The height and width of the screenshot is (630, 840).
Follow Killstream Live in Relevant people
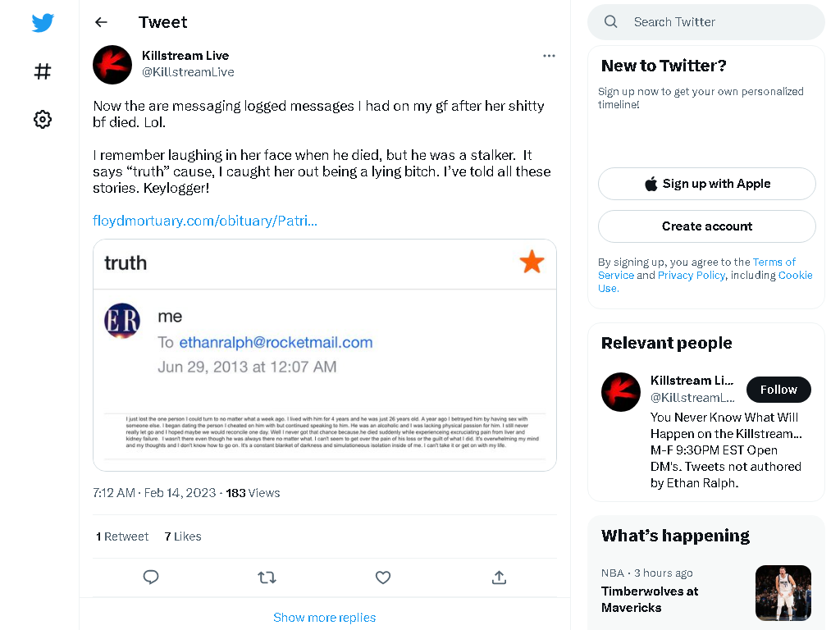click(778, 390)
